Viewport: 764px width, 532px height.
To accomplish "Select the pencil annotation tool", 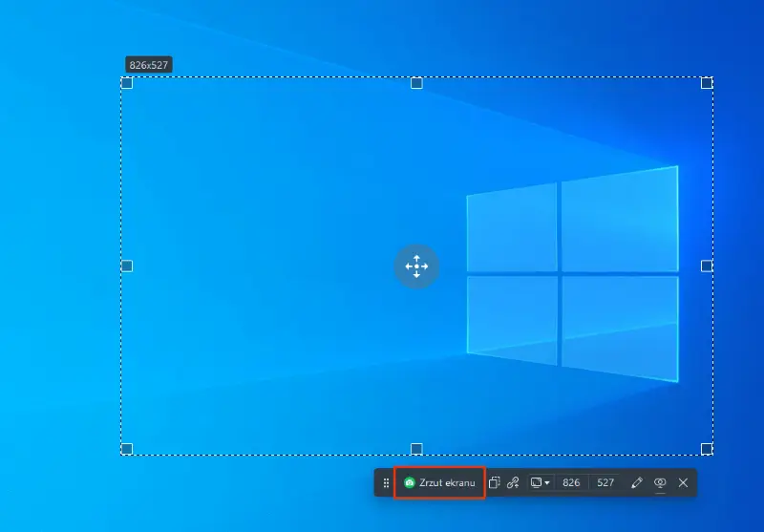I will pos(637,483).
